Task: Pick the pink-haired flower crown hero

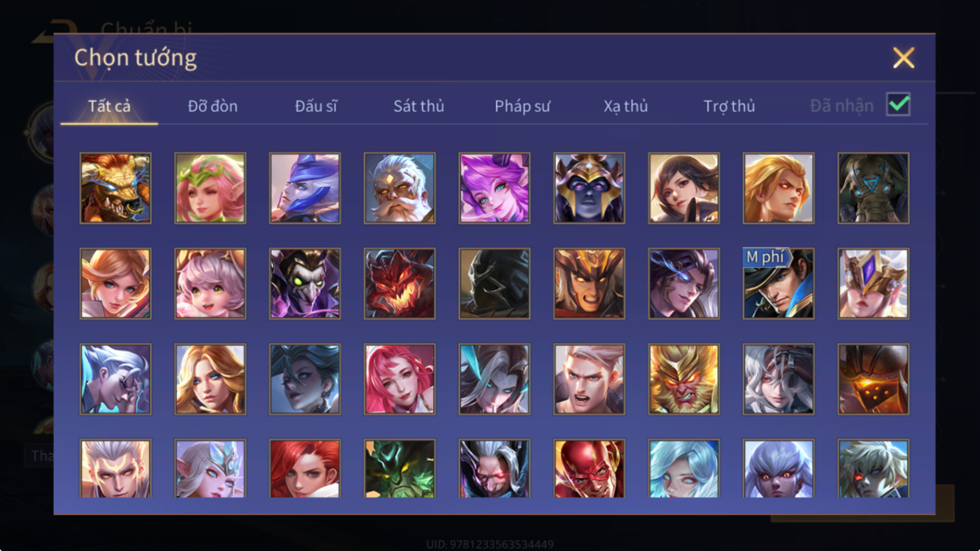Action: pyautogui.click(x=210, y=188)
